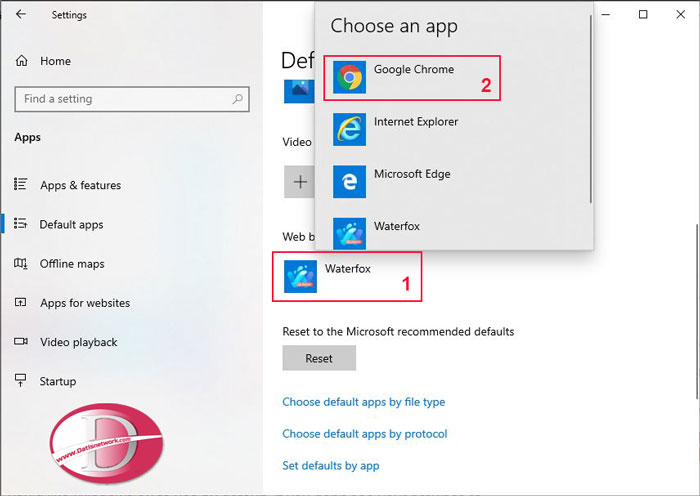The height and width of the screenshot is (496, 700).
Task: Click the Internet Explorer logo icon
Action: coord(349,129)
